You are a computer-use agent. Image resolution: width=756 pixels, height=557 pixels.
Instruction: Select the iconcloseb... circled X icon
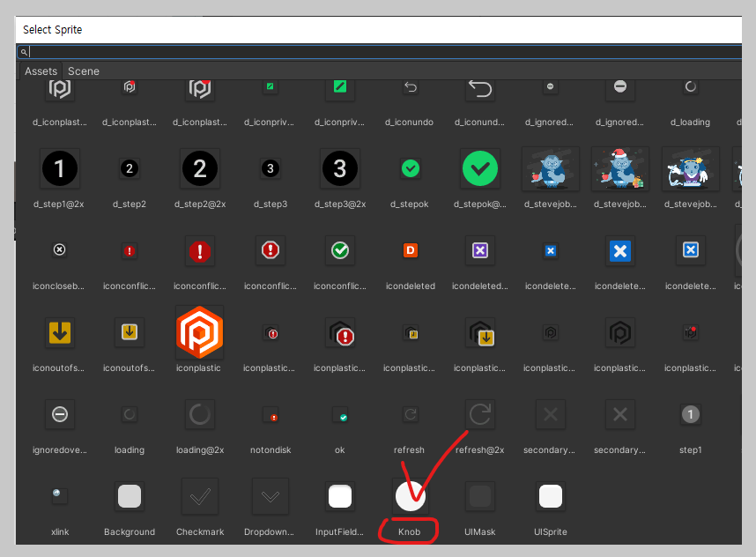(59, 249)
